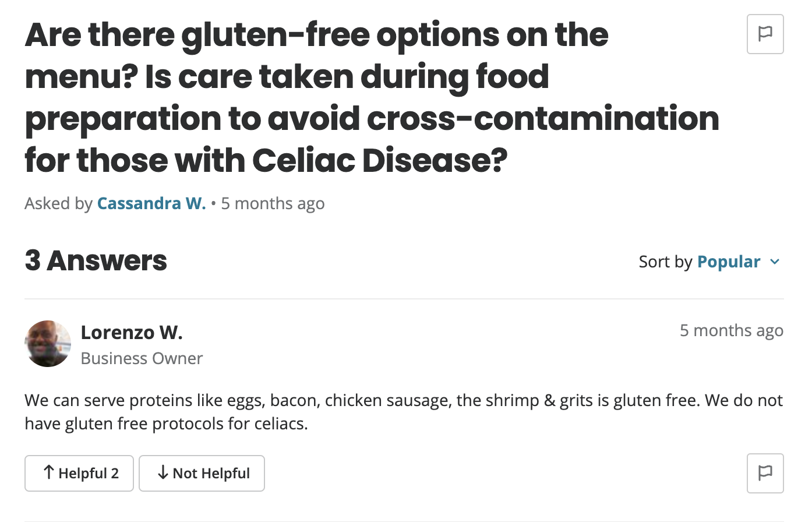Mark the answer as Not Helpful
Viewport: 812px width, 522px height.
pos(202,473)
